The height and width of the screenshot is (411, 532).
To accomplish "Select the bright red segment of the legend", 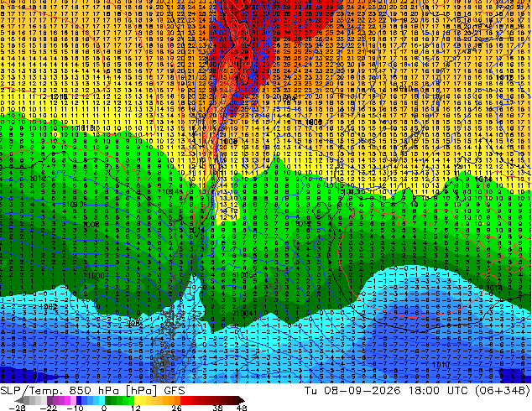I will (x=183, y=400).
